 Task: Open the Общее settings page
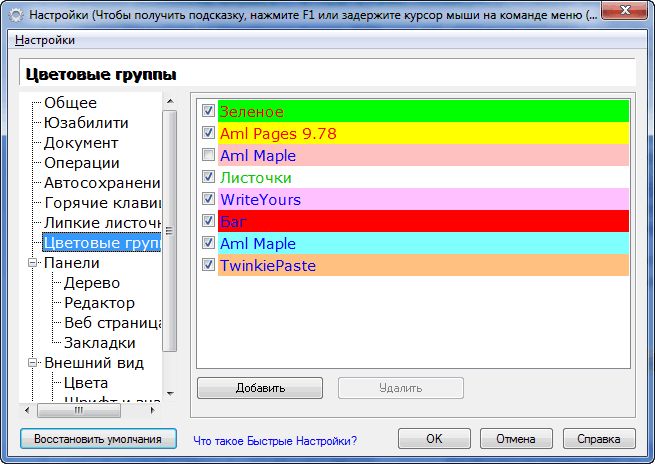(71, 103)
